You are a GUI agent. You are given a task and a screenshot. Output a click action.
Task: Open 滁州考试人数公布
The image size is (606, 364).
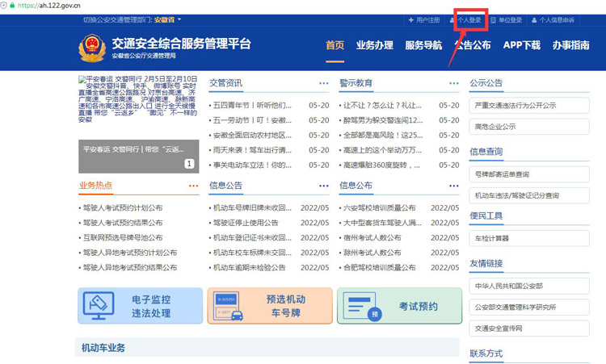pyautogui.click(x=372, y=253)
